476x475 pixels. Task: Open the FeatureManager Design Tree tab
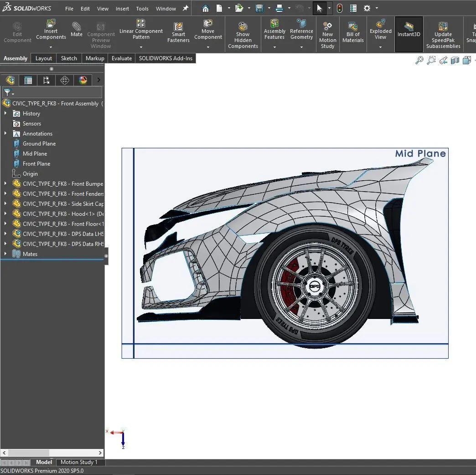(10, 80)
